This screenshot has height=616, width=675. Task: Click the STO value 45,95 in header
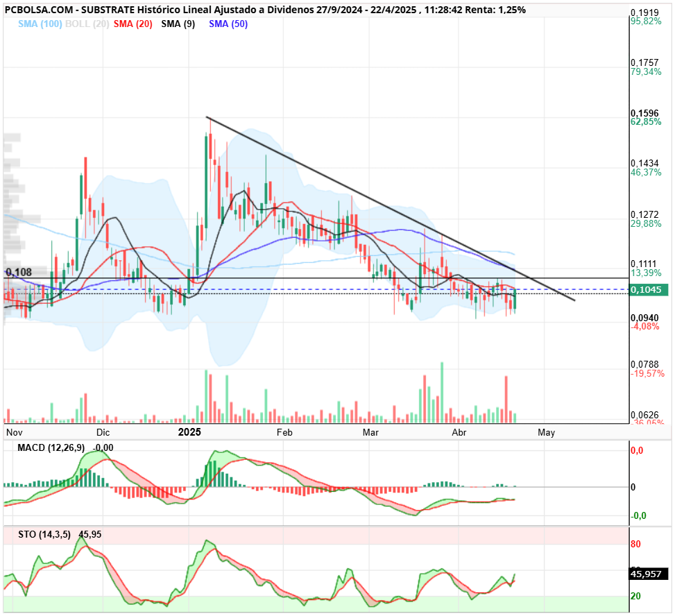pyautogui.click(x=90, y=535)
